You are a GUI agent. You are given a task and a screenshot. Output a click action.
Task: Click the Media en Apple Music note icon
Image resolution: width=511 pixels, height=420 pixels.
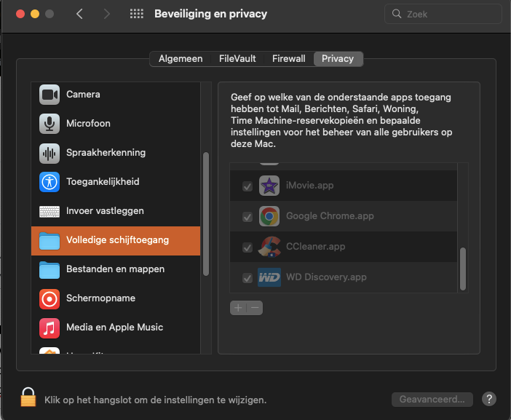click(49, 328)
